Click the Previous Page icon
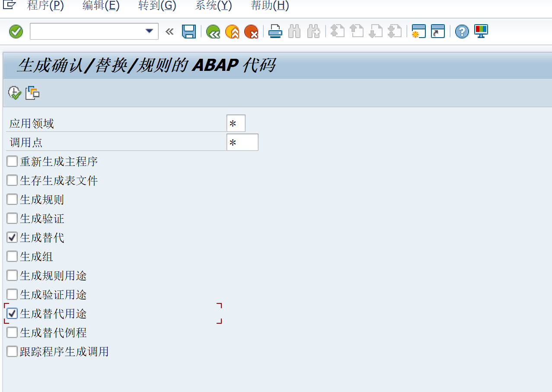The width and height of the screenshot is (552, 392). coord(357,32)
